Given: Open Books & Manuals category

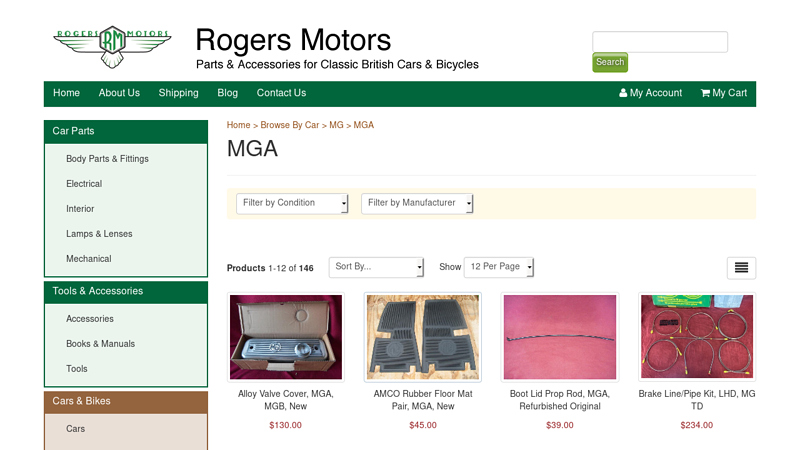Looking at the screenshot, I should pyautogui.click(x=101, y=344).
